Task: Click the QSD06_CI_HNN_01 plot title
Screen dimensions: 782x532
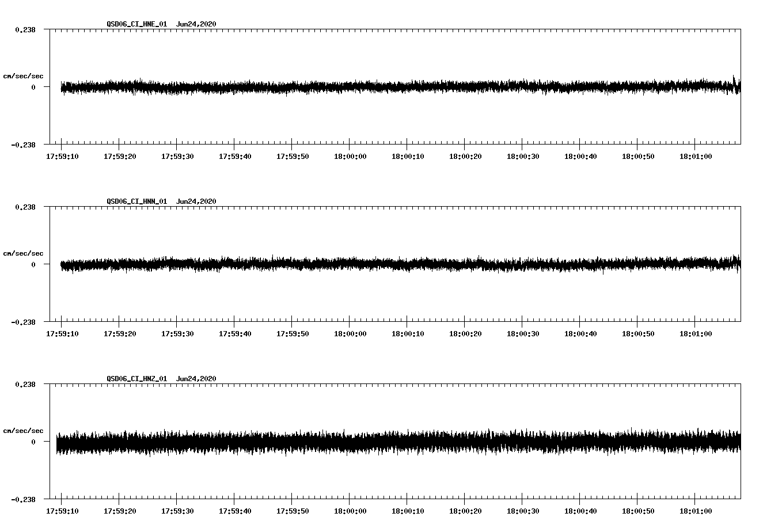Action: pos(137,202)
